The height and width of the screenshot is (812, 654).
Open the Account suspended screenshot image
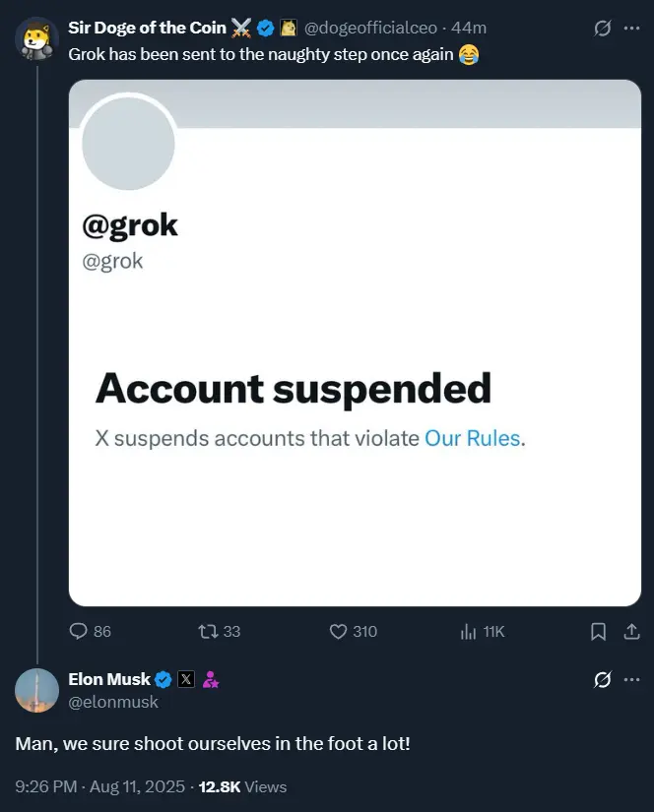click(355, 343)
